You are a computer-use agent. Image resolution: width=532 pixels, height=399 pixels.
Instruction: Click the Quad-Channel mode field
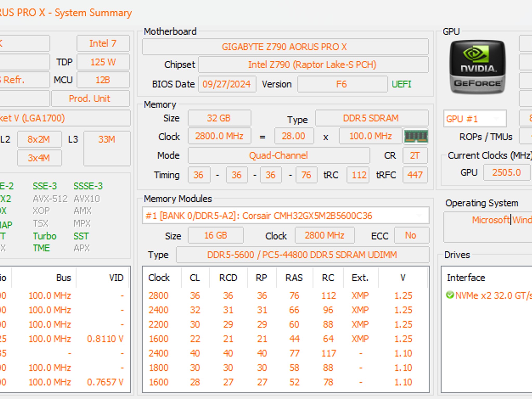click(x=278, y=155)
